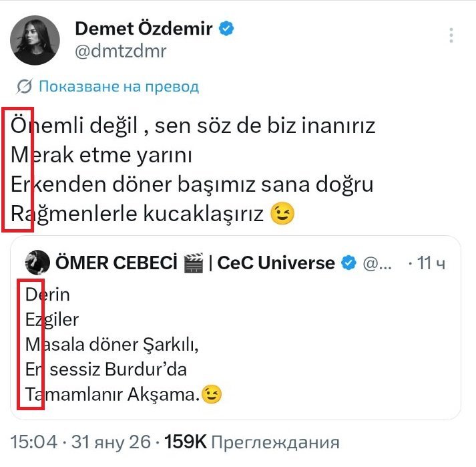476x467 pixels.
Task: Click the truncated "@..." handle in quoted tweet
Action: [x=375, y=263]
